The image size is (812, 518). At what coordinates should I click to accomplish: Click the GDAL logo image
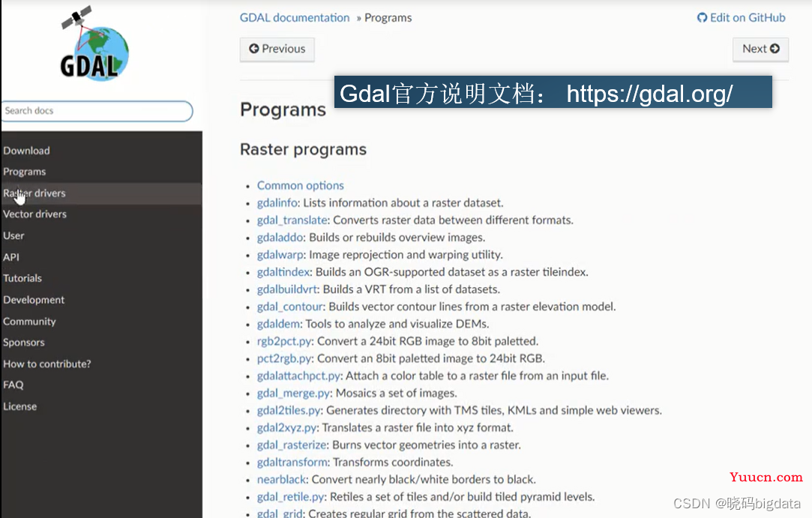(x=94, y=43)
